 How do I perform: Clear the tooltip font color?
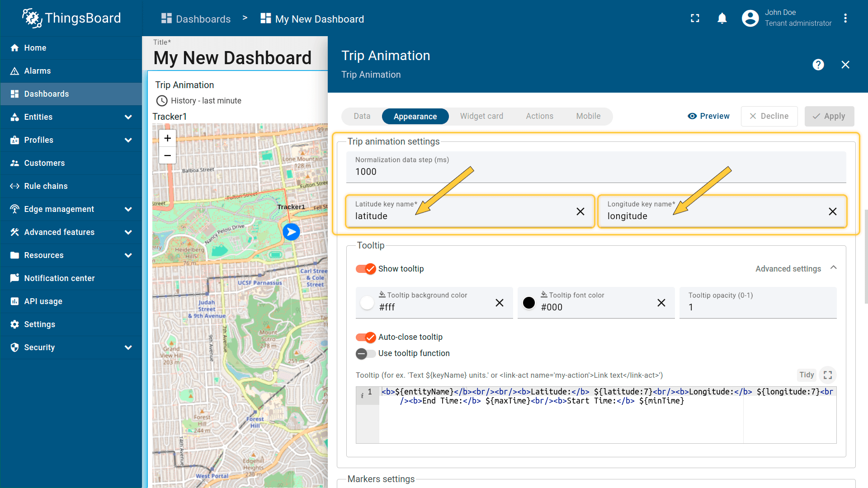pyautogui.click(x=661, y=303)
